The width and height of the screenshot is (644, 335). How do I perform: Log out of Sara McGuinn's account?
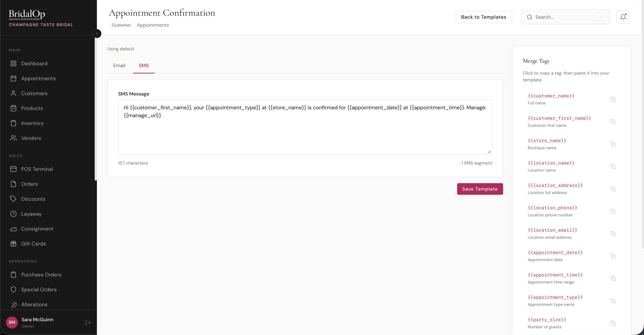tap(88, 323)
